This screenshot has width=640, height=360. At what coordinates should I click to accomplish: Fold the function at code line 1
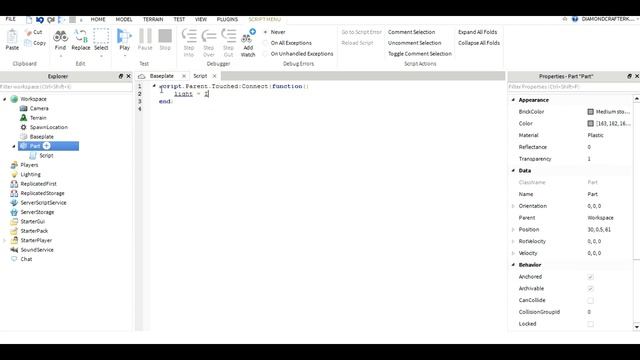[x=154, y=86]
